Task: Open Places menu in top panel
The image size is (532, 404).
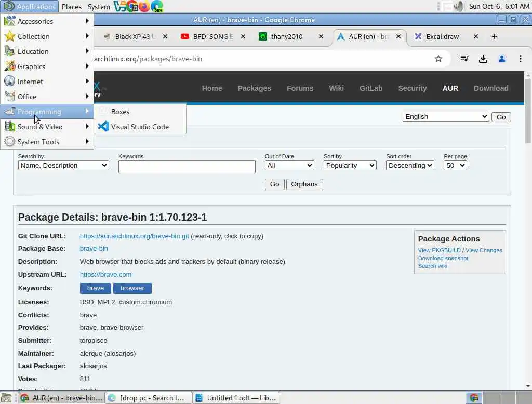Action: pyautogui.click(x=72, y=7)
